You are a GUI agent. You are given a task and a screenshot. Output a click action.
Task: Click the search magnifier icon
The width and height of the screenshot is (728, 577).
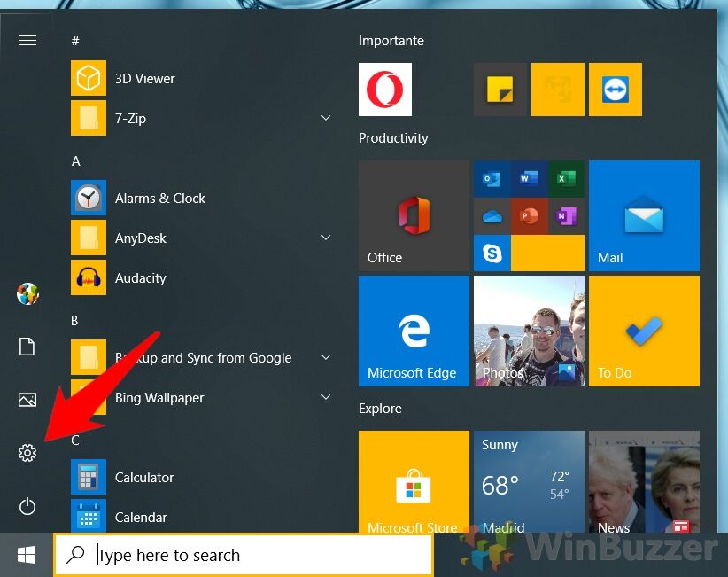coord(75,554)
